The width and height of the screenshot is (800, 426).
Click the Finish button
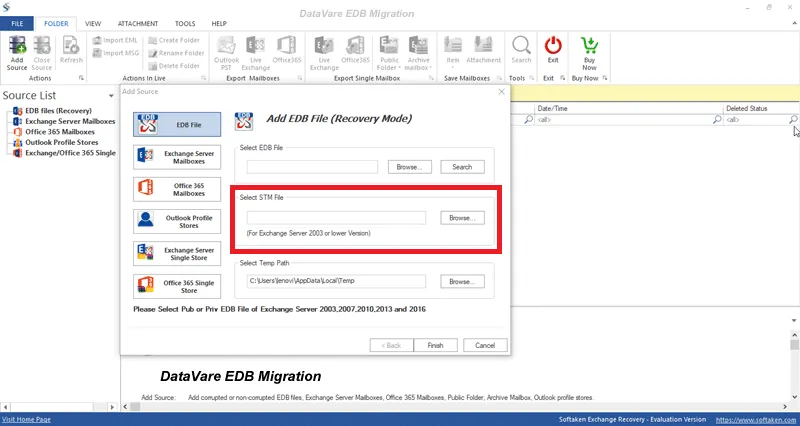(x=435, y=345)
